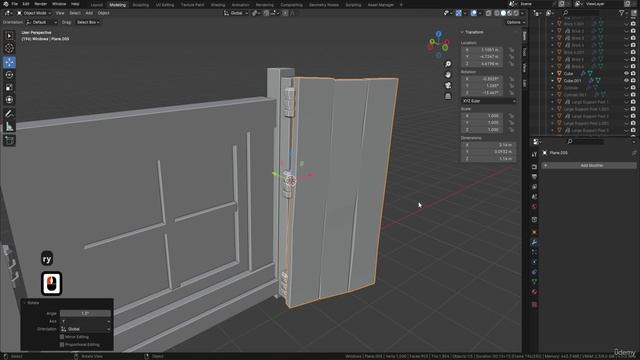Open the Output properties tab icon
This screenshot has width=640, height=360.
tap(534, 177)
